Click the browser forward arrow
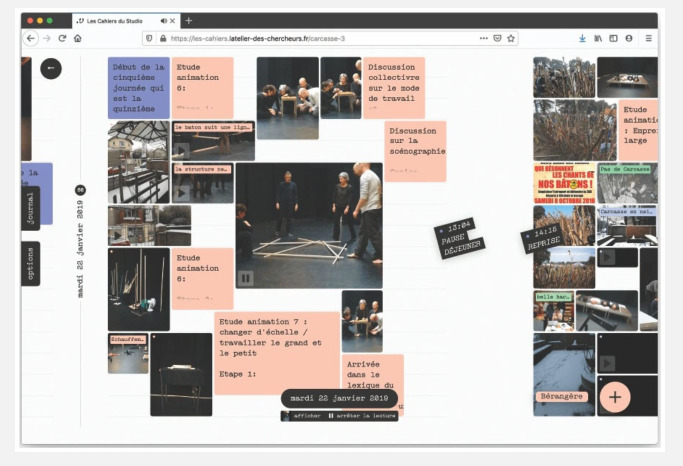683x466 pixels. pyautogui.click(x=47, y=38)
